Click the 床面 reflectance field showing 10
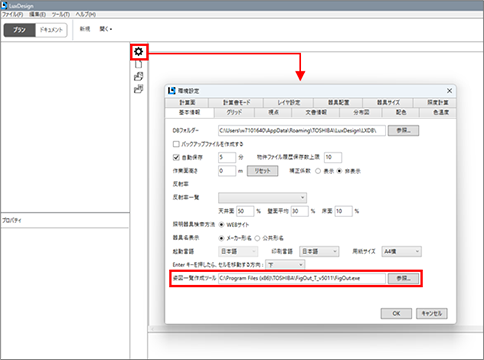 pos(343,211)
